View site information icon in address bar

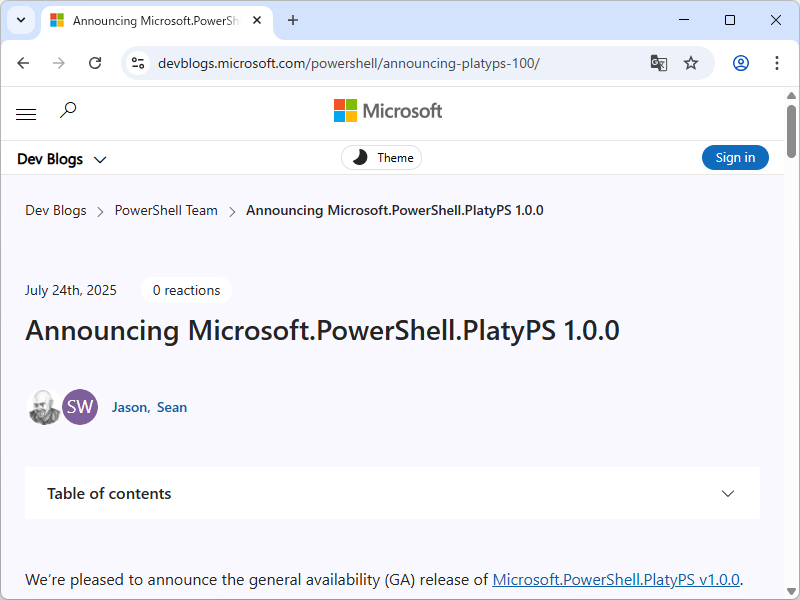(139, 63)
